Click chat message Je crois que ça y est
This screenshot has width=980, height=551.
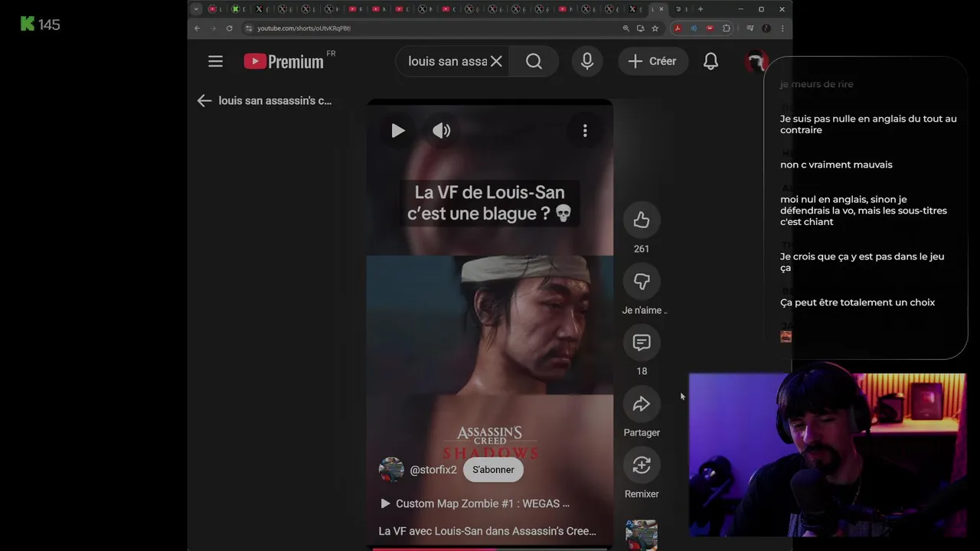click(x=862, y=262)
